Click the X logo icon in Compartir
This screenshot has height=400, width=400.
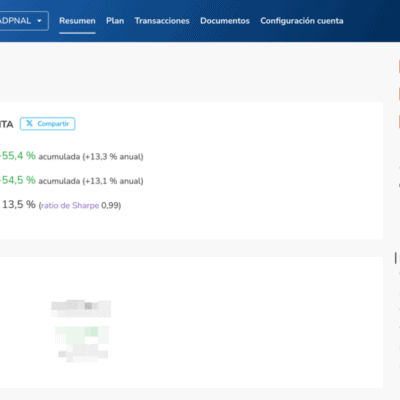pyautogui.click(x=29, y=124)
